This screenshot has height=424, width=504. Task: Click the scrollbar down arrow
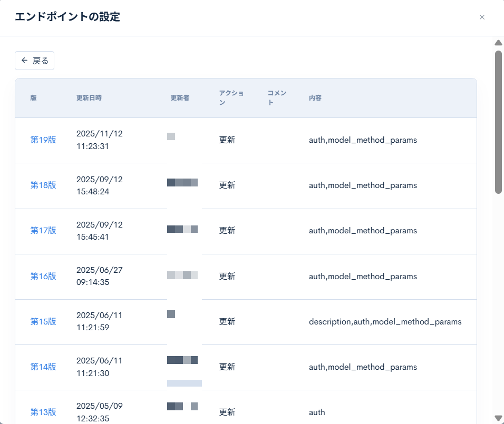pyautogui.click(x=498, y=418)
